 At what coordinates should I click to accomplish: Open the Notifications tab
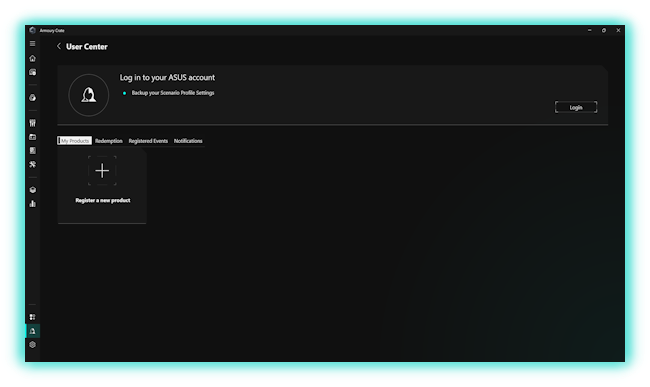pyautogui.click(x=188, y=141)
